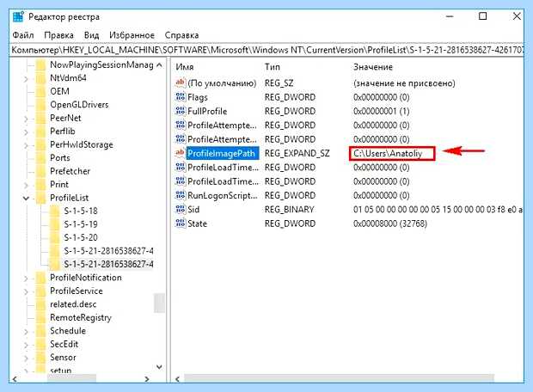Collapse the ProfileList tree node
The width and height of the screenshot is (533, 392).
click(x=26, y=198)
